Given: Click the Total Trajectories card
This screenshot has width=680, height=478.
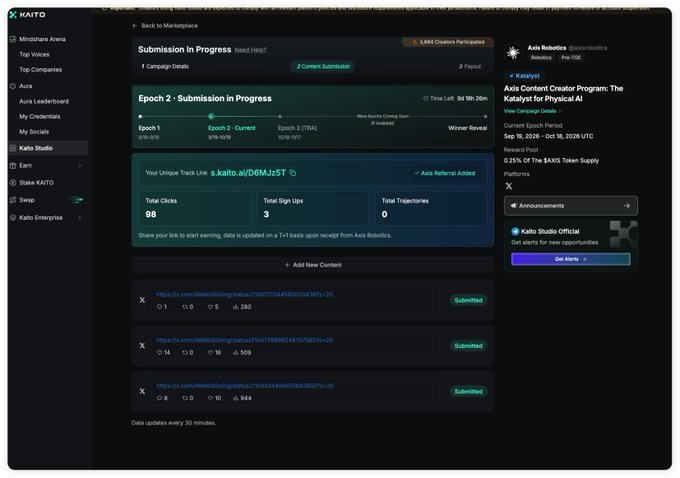Looking at the screenshot, I should (431, 208).
